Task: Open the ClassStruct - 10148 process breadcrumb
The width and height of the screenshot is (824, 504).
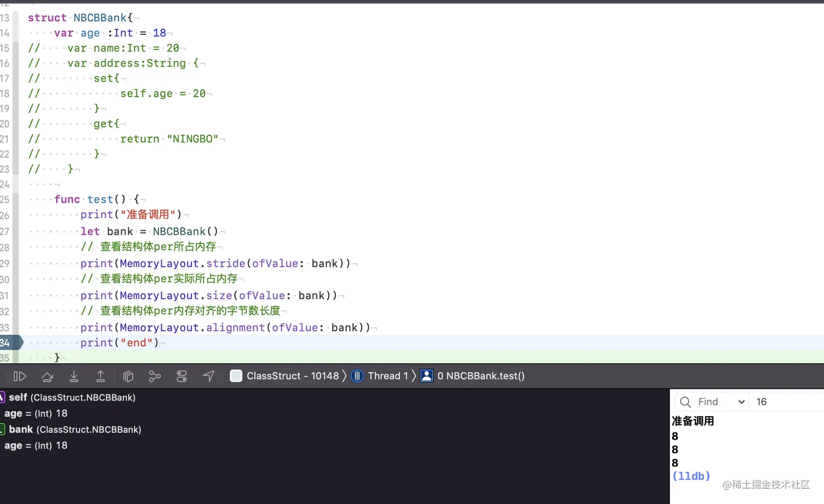Action: coord(293,376)
